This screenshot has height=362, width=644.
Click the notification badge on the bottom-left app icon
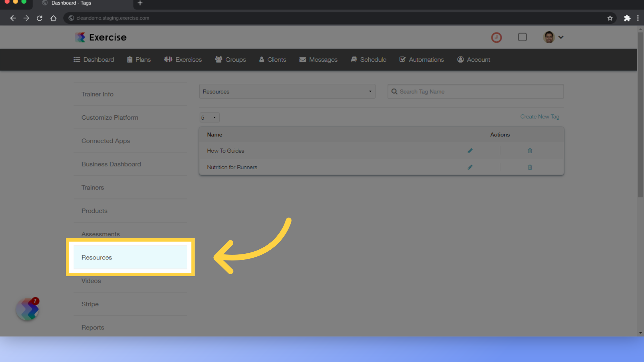point(35,301)
